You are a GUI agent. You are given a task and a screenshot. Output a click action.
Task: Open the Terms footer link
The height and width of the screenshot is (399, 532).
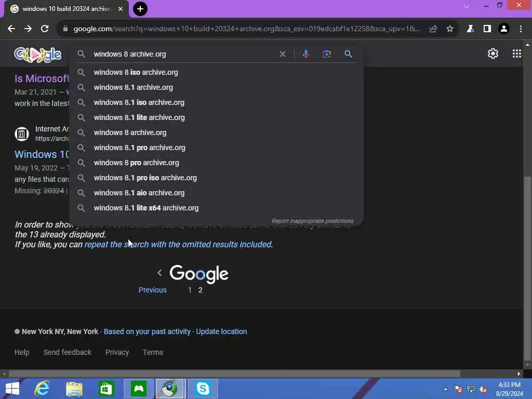[x=153, y=352]
